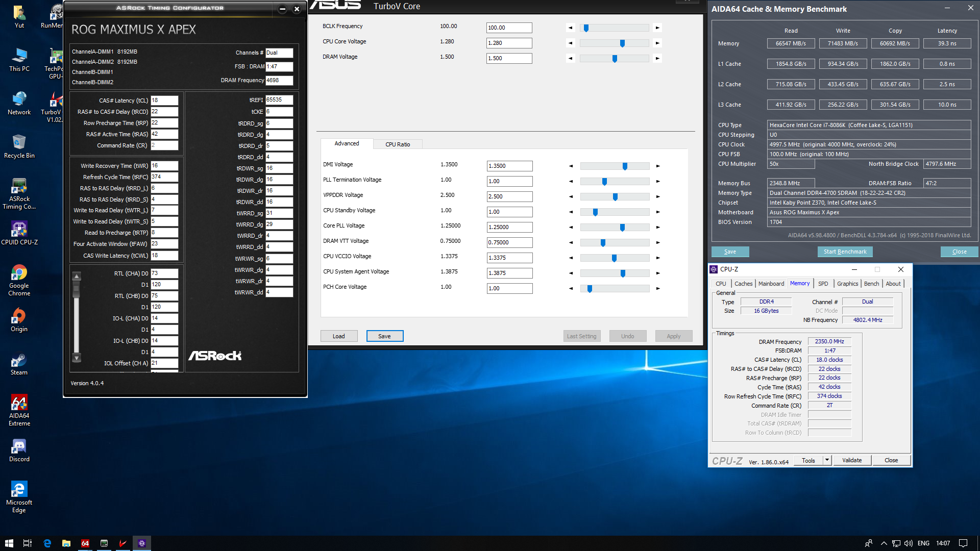This screenshot has height=551, width=980.
Task: Open the Graphics tab in CPU-Z
Action: click(x=847, y=284)
